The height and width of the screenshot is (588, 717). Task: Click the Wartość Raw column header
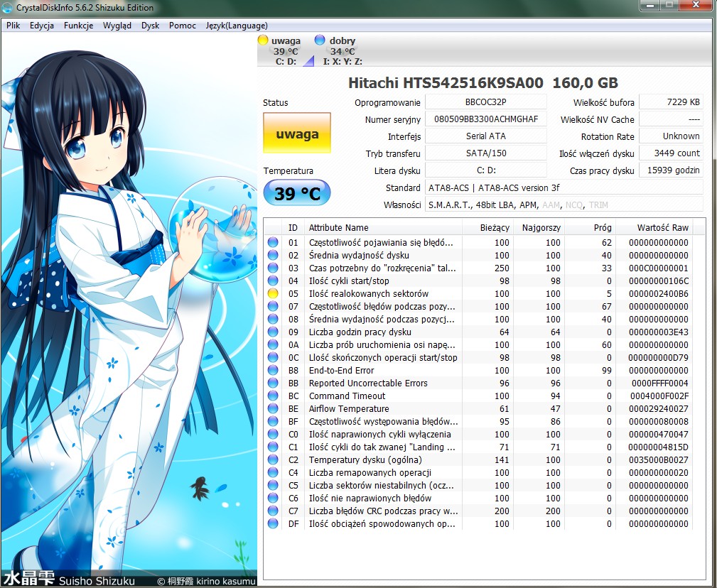[654, 227]
